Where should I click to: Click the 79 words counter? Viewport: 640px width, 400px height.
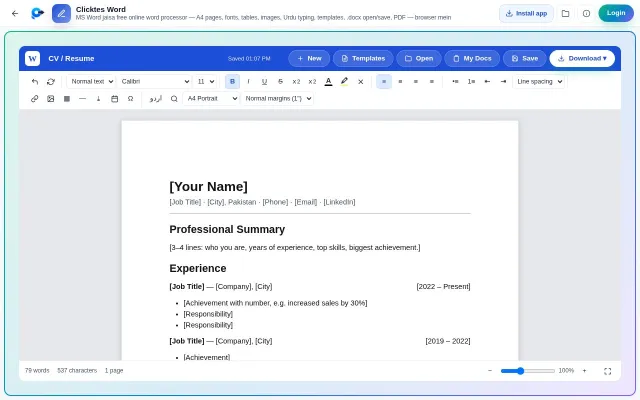coord(37,371)
